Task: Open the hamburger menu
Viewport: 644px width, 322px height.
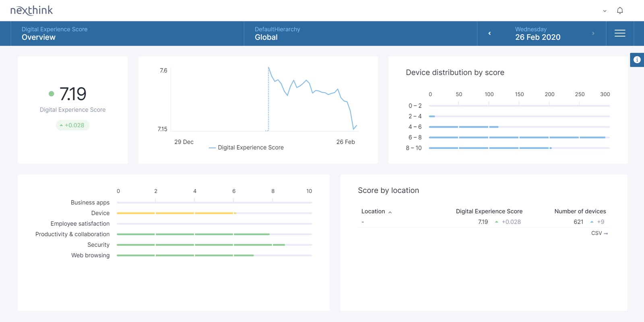Action: coord(620,33)
